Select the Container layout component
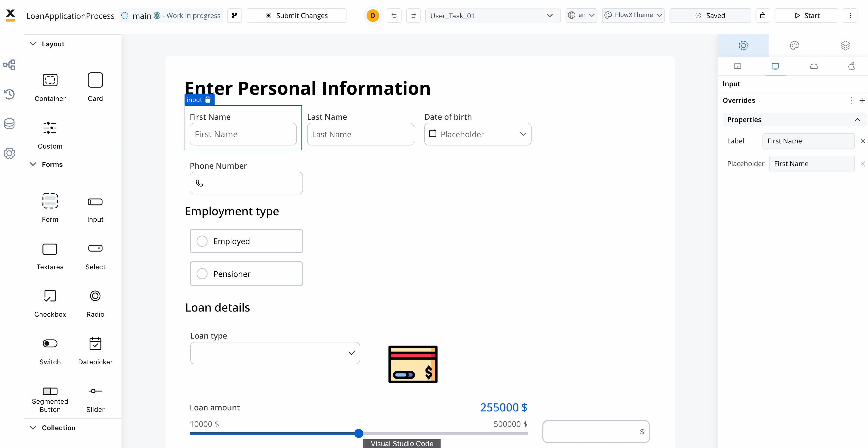Screen dimensions: 868x448 point(50,87)
